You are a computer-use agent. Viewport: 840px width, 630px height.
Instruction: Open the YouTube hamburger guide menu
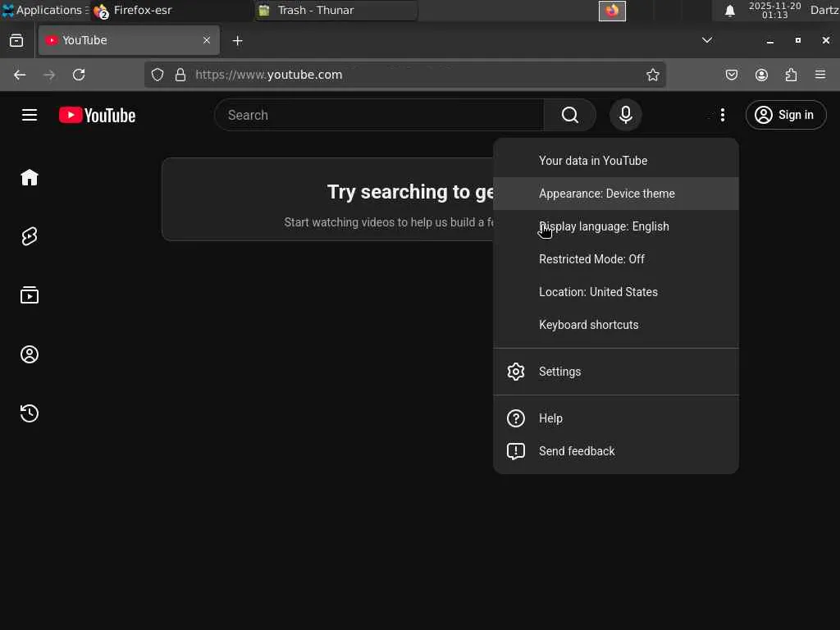click(30, 115)
